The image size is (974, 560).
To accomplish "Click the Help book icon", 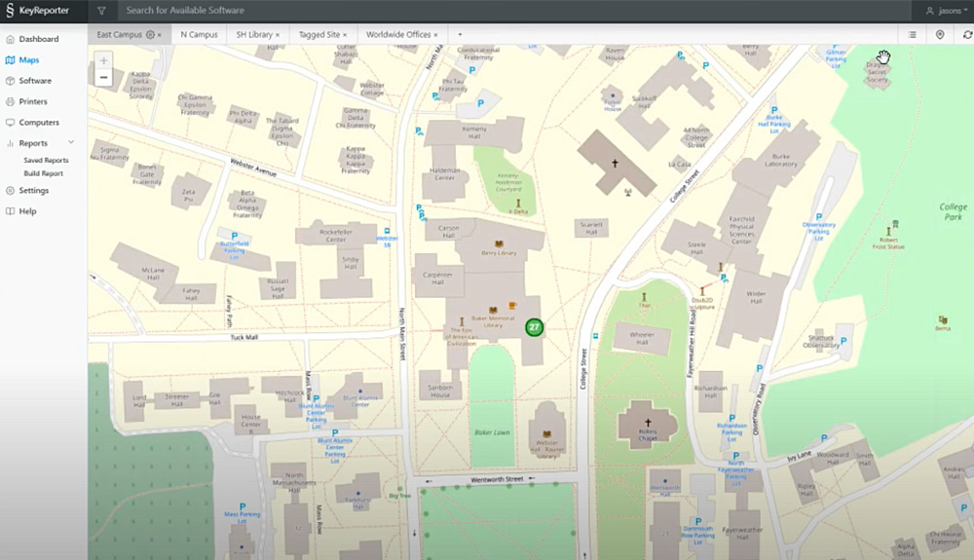I will 10,211.
